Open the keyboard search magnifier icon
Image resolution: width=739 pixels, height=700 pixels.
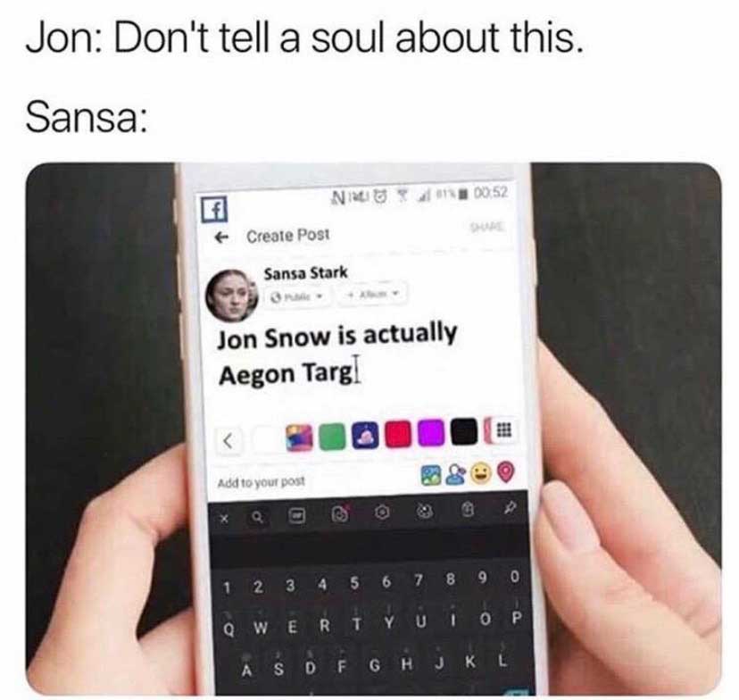coord(256,517)
